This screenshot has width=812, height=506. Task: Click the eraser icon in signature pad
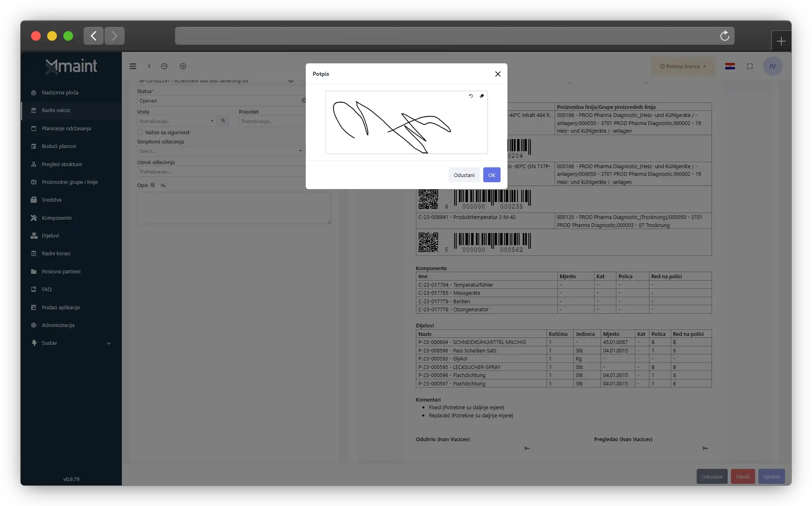click(482, 96)
